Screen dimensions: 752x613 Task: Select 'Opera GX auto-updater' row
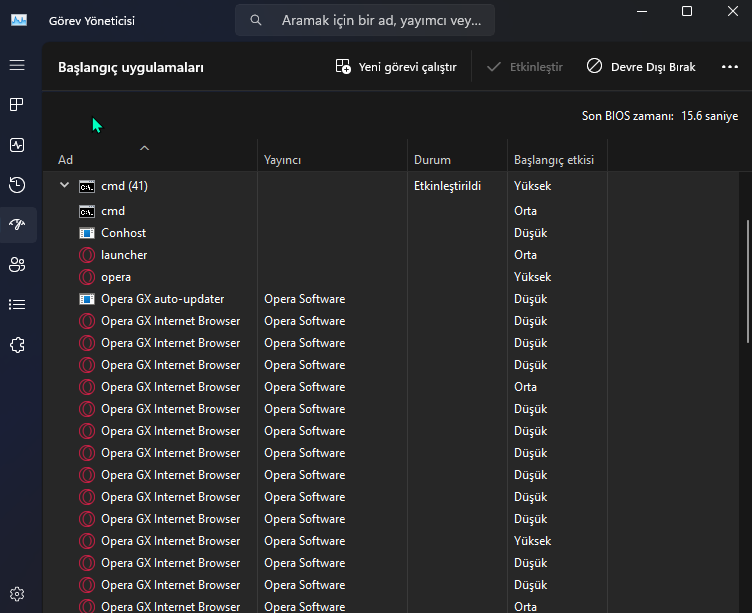[x=391, y=299]
